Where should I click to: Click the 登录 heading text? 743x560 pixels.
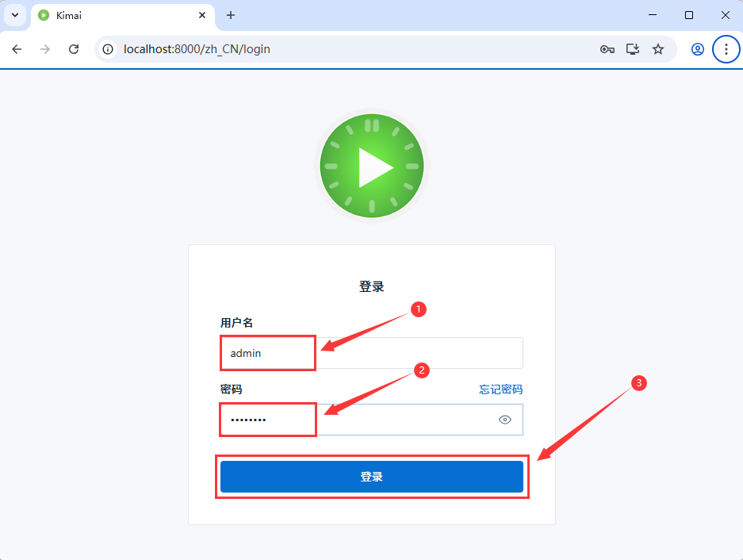point(371,286)
